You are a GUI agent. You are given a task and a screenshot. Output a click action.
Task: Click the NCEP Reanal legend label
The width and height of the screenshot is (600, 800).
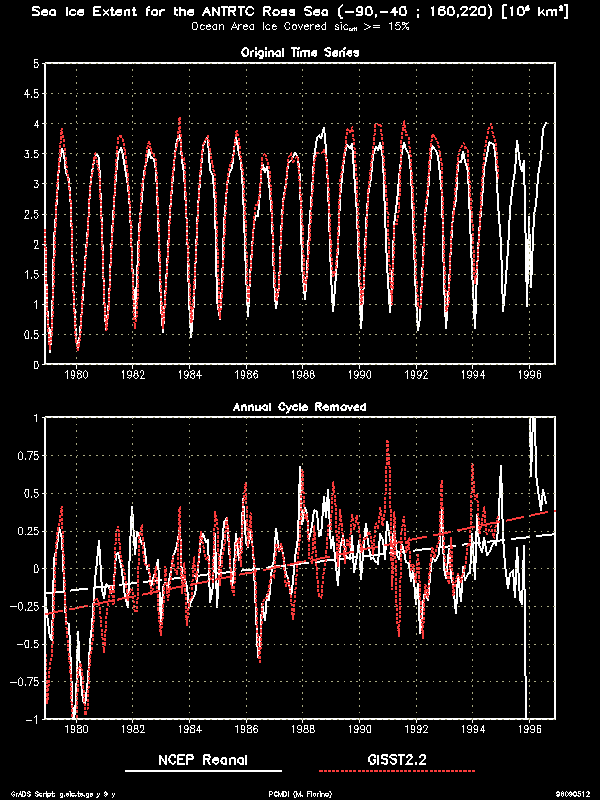(x=203, y=759)
